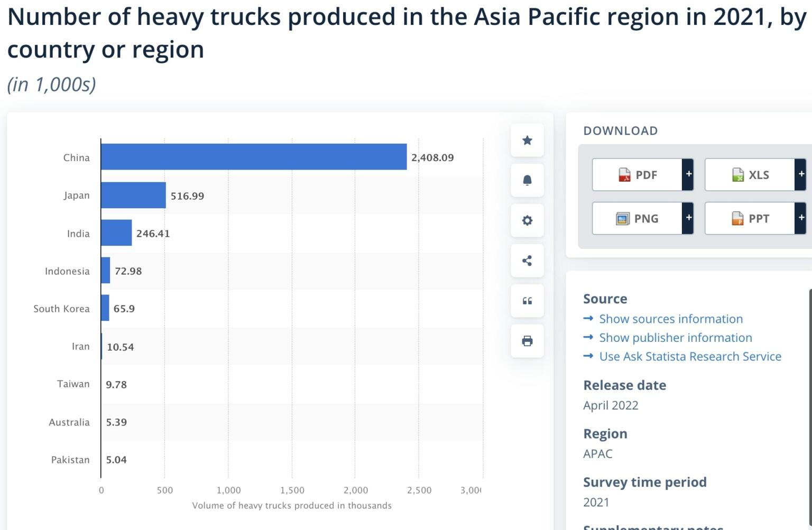Screen dimensions: 812x530
Task: Expand extra options next to PPT
Action: [x=801, y=218]
